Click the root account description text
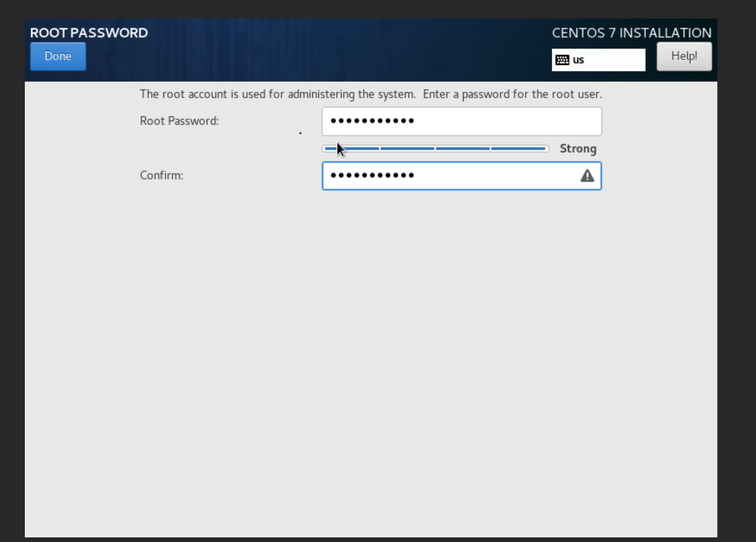 (370, 94)
